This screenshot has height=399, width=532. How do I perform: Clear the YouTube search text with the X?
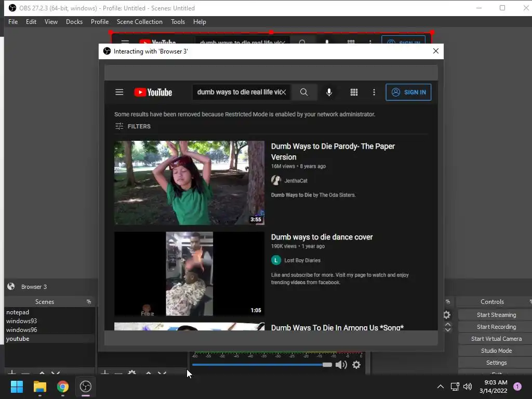(283, 92)
